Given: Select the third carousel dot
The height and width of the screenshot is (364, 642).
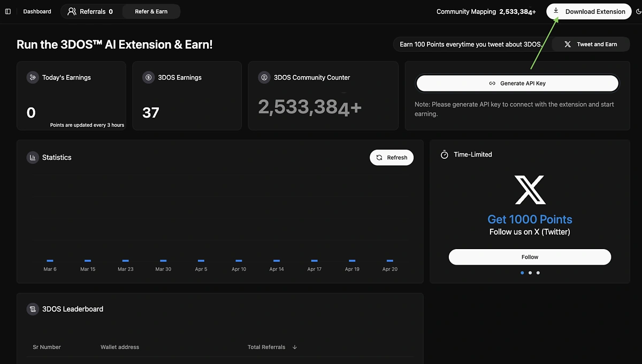Looking at the screenshot, I should click(x=538, y=273).
